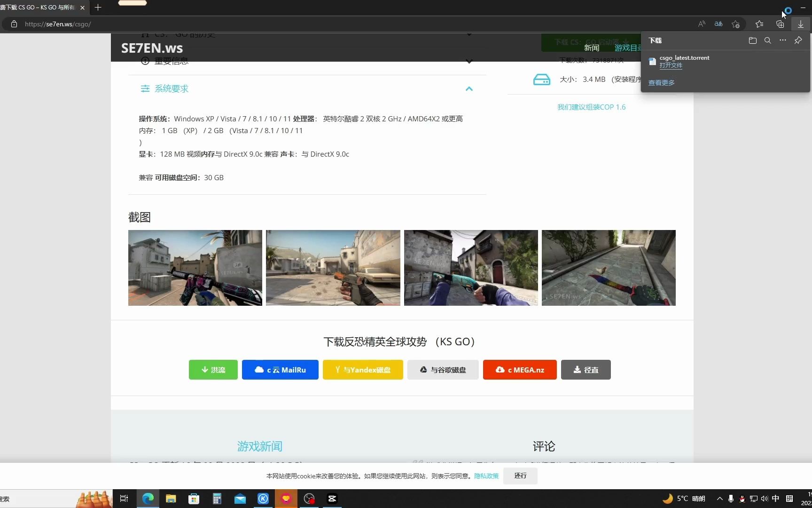Open the downloads folder icon in panel
Image resolution: width=812 pixels, height=508 pixels.
(752, 40)
